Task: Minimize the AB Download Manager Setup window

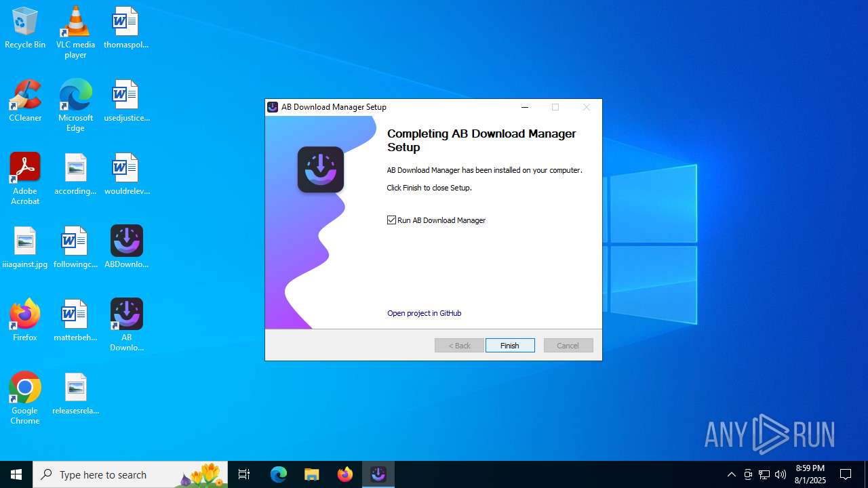Action: (x=524, y=107)
